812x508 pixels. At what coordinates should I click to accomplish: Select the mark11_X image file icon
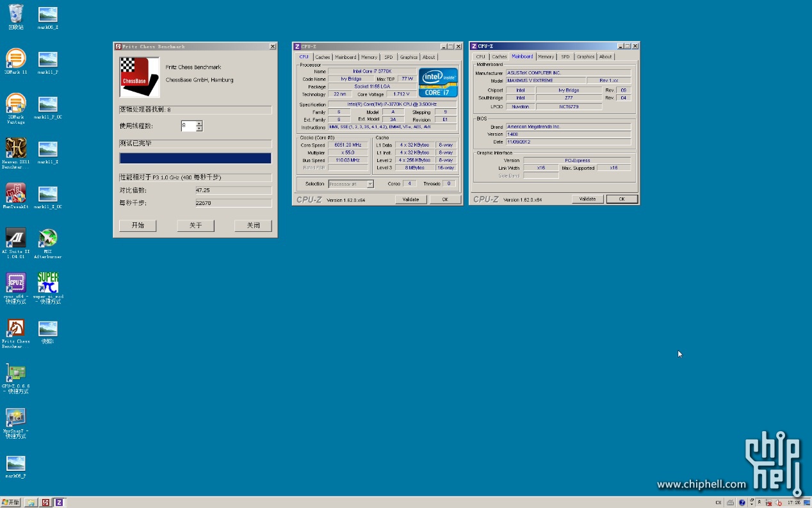click(x=48, y=152)
